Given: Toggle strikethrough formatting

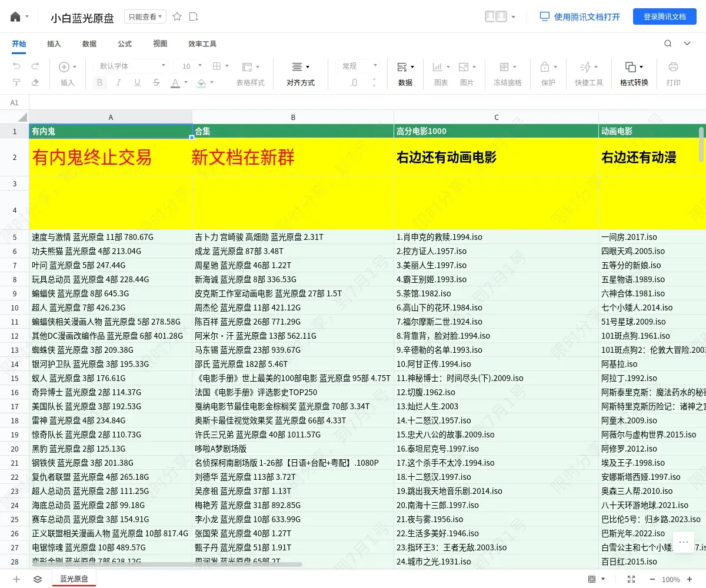Looking at the screenshot, I should (156, 83).
